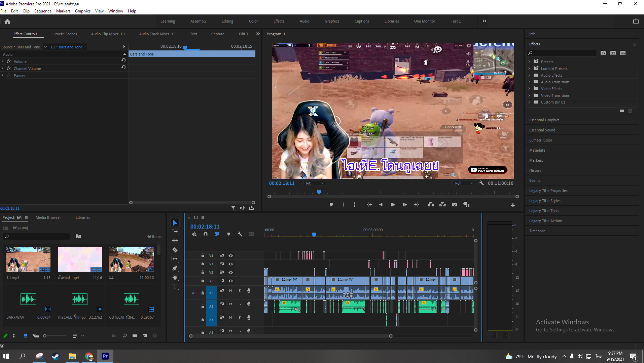Switch to the Lumetri Scopes tab
Screen dimensions: 644x363
coord(64,34)
